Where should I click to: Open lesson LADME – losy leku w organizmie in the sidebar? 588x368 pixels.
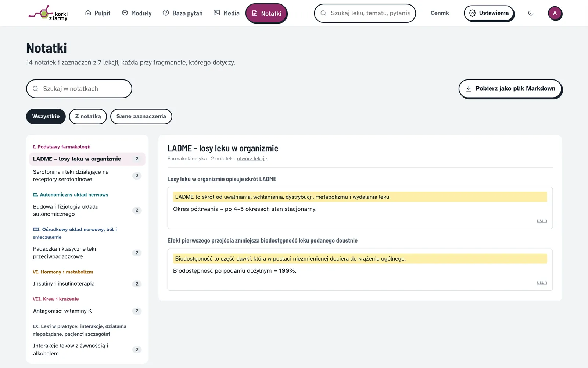(87, 159)
